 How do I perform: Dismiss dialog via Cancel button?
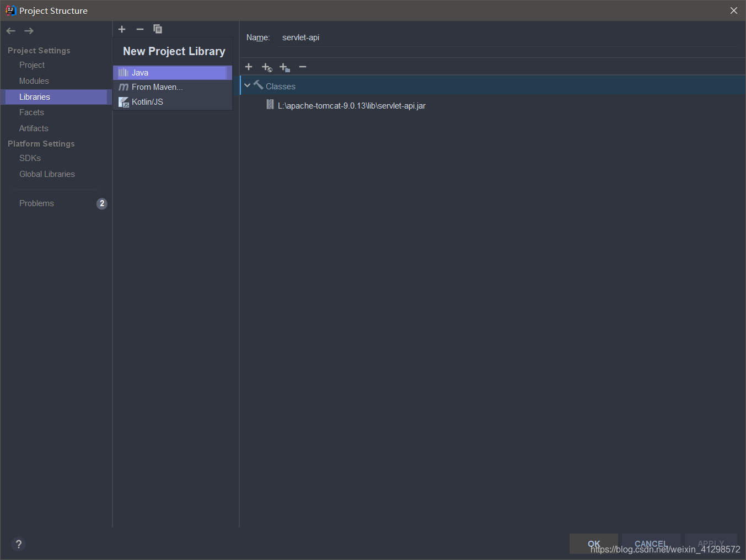coord(651,543)
